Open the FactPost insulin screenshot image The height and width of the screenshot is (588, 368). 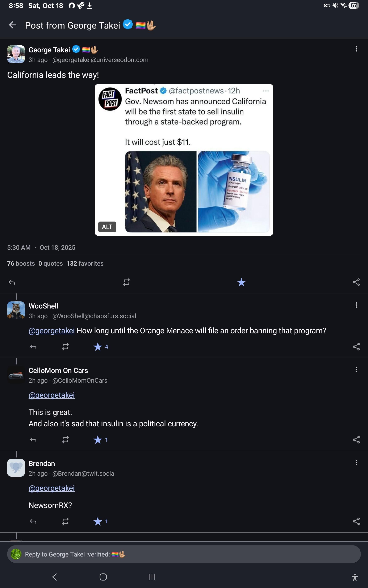pyautogui.click(x=184, y=160)
